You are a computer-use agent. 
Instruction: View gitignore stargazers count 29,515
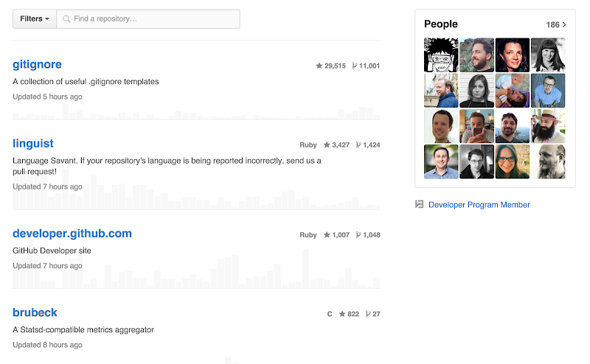coord(330,66)
